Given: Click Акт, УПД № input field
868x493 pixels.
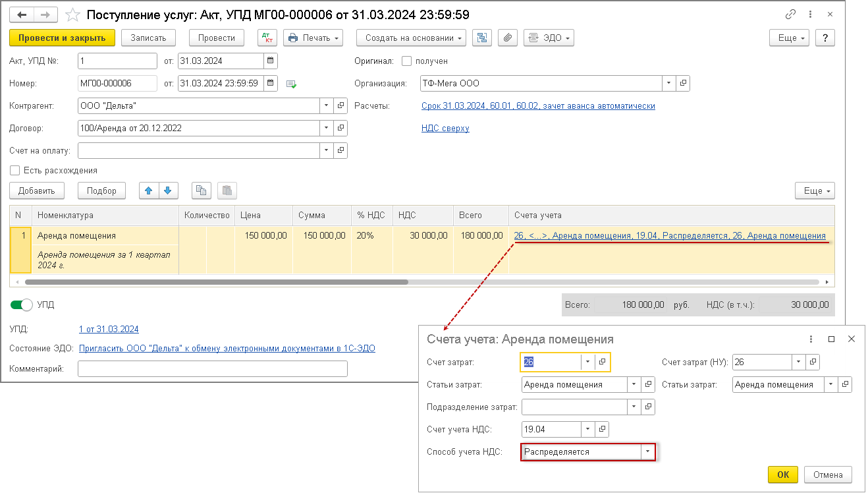Looking at the screenshot, I should point(117,61).
